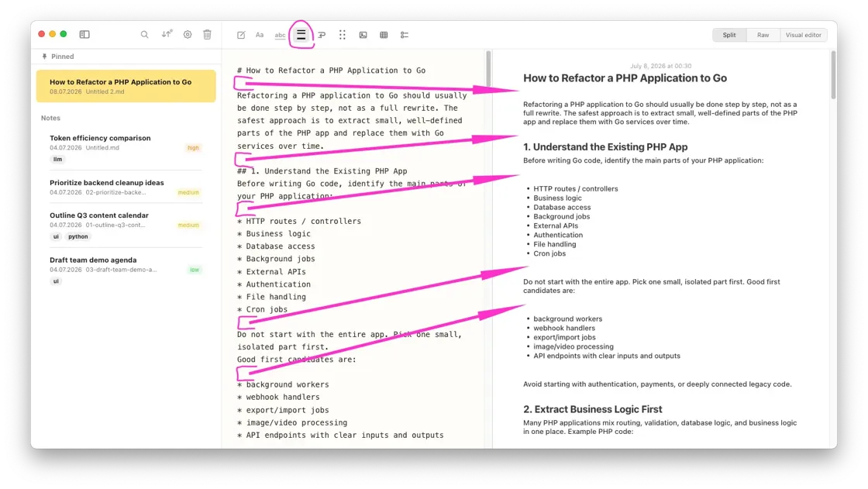Viewport: 868px width, 489px height.
Task: Click the preview pane scrollbar
Action: click(833, 74)
